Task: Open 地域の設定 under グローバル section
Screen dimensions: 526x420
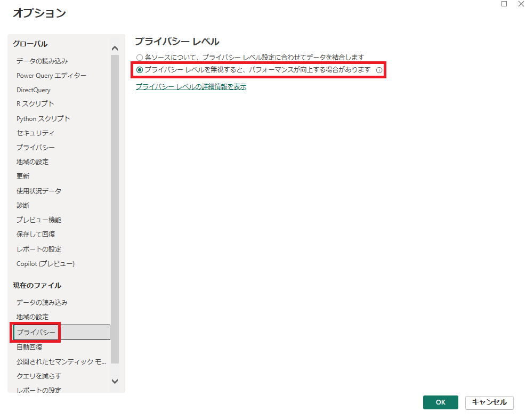Action: [33, 162]
